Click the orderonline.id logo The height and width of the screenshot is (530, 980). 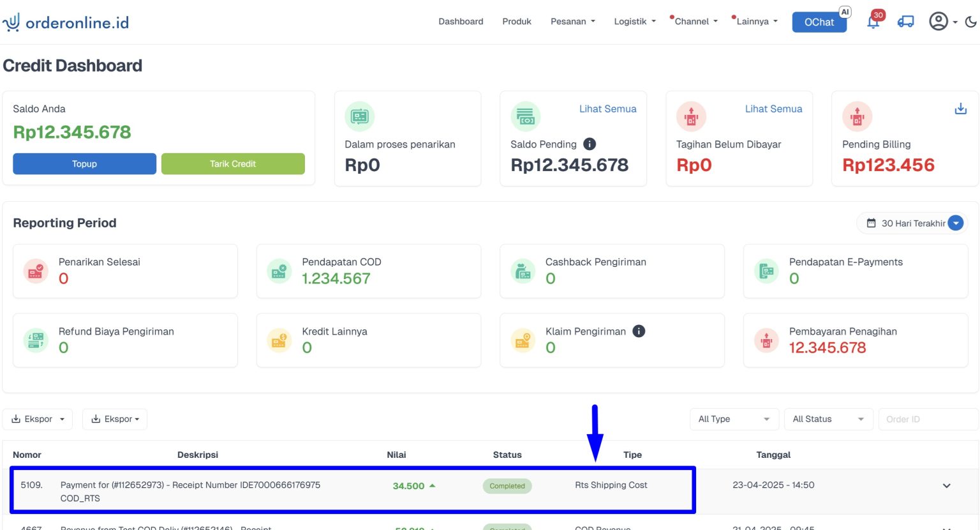pos(66,22)
